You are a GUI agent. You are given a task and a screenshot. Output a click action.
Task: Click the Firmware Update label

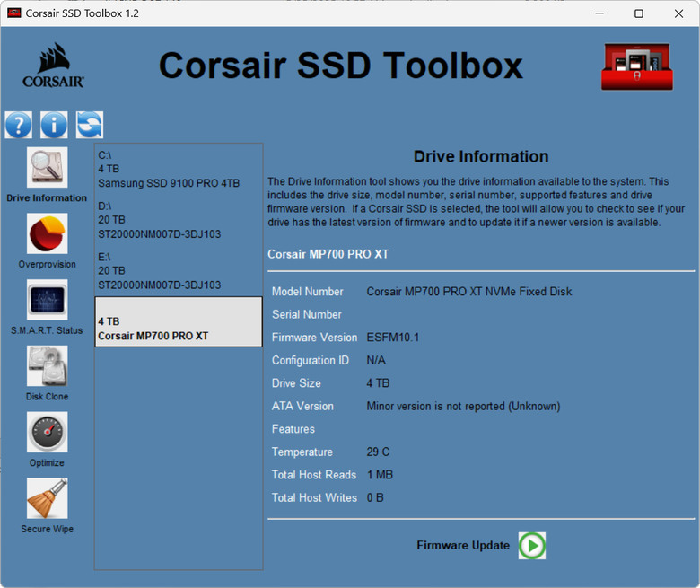(463, 545)
